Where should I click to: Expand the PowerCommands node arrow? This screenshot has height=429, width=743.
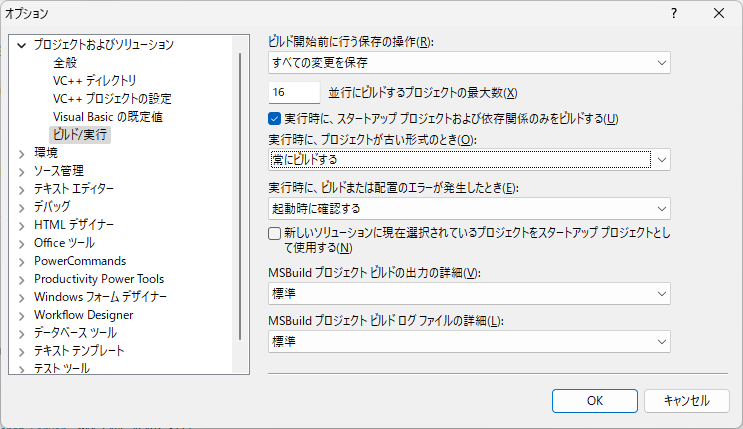click(22, 261)
